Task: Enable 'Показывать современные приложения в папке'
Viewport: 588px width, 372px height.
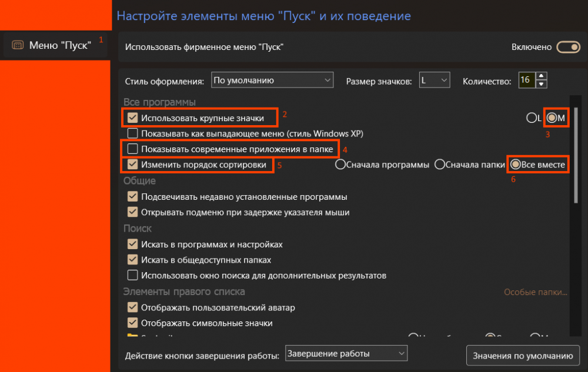Action: (x=132, y=149)
